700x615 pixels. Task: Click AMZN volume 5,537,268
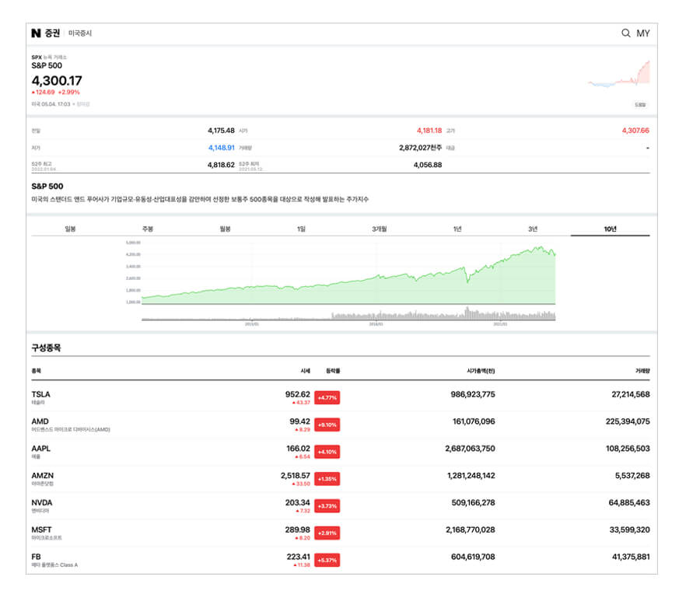[x=632, y=476]
